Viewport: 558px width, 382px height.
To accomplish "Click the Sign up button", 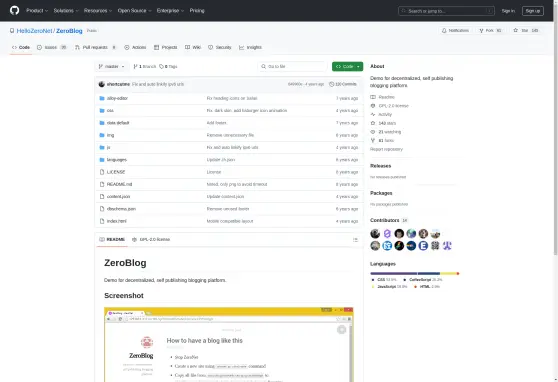I will (533, 11).
